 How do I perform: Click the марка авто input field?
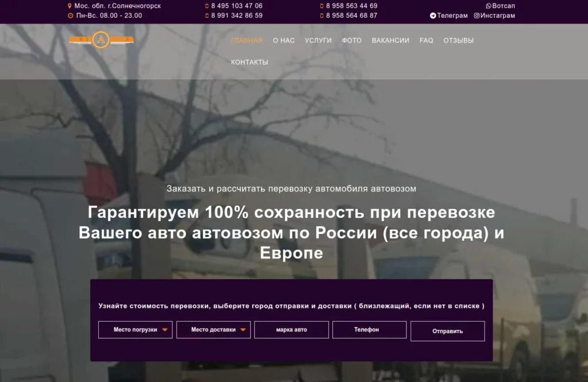(x=291, y=330)
